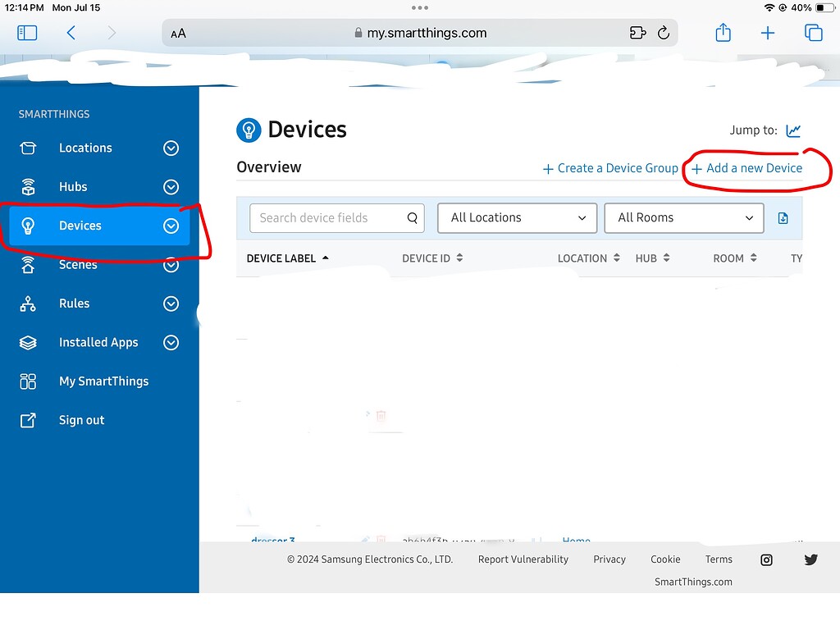Select the Hubs icon in the sidebar
The image size is (840, 630).
click(x=30, y=186)
